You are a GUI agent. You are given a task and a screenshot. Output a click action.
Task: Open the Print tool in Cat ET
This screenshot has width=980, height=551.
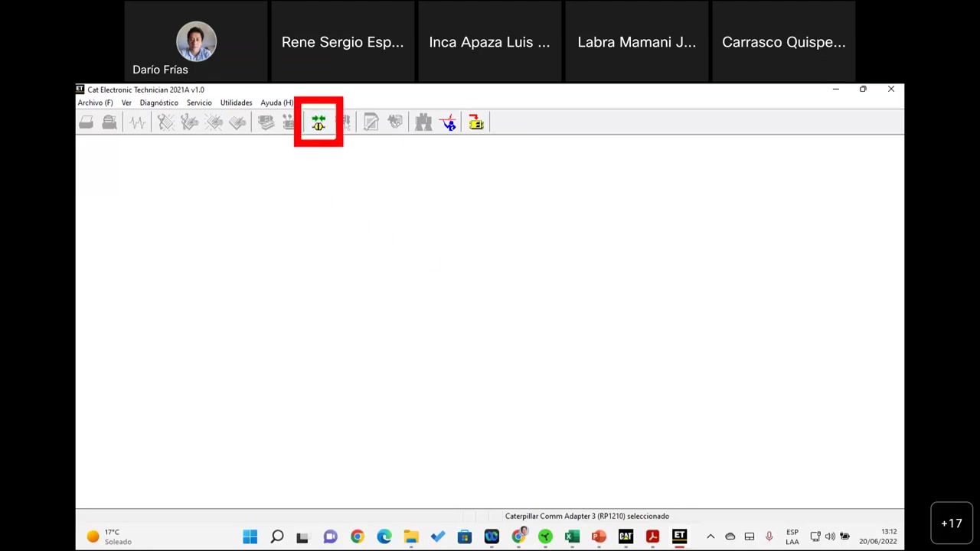[x=86, y=122]
